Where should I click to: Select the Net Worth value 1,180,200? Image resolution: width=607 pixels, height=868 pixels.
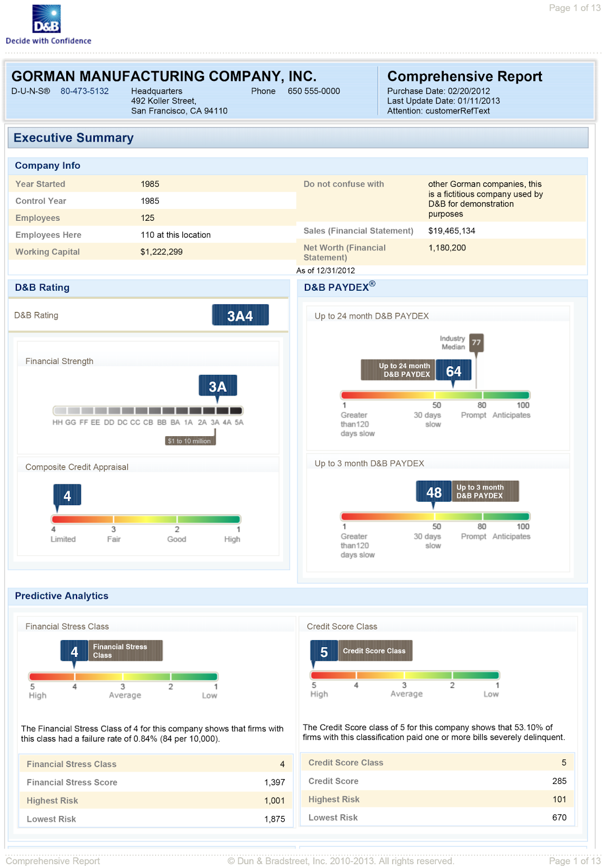point(447,247)
